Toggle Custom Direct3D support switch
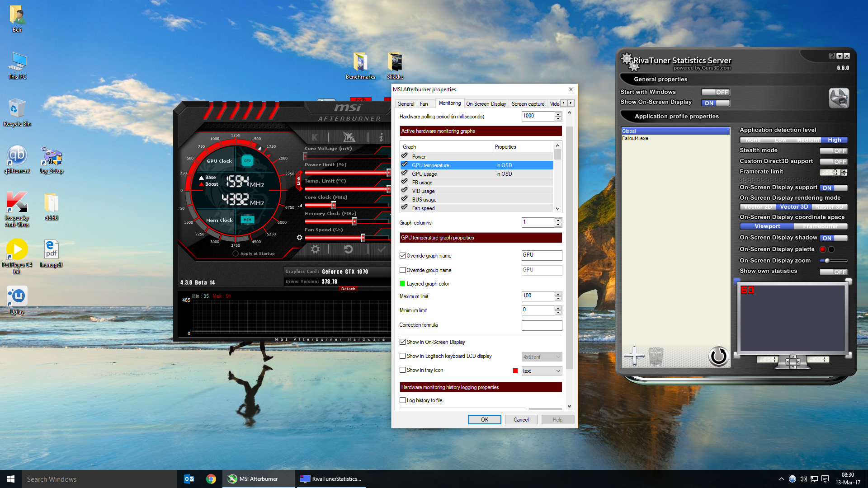Viewport: 868px width, 488px height. (x=834, y=162)
